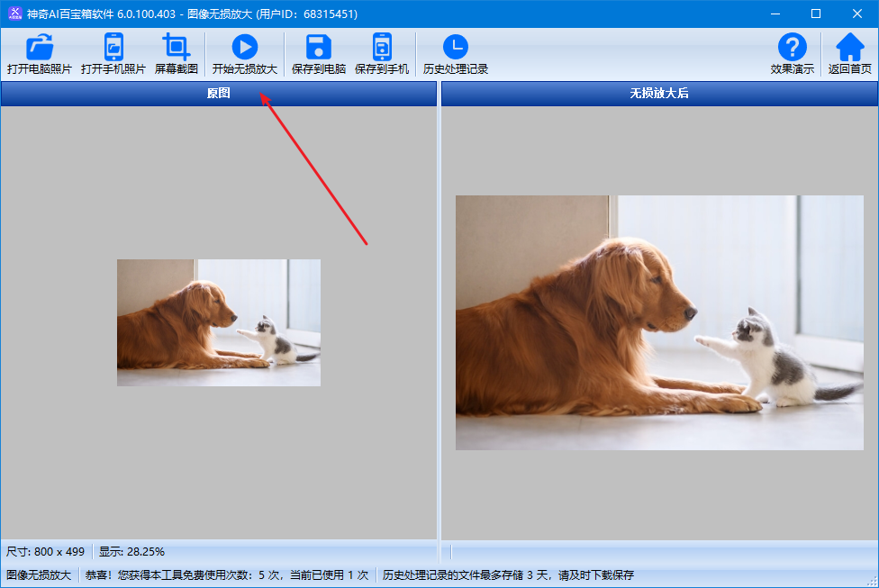The height and width of the screenshot is (588, 879).
Task: Maximize the application window
Action: [x=816, y=14]
